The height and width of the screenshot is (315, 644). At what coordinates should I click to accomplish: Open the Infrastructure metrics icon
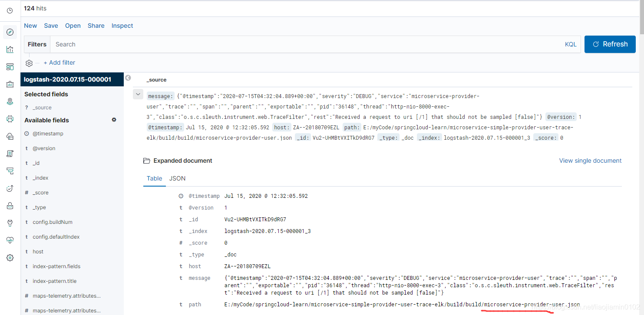point(10,136)
